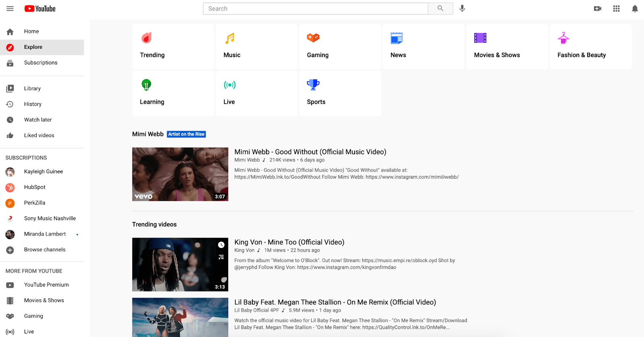Open Lil Baby On Me Remix video title
The height and width of the screenshot is (337, 644).
tap(335, 302)
